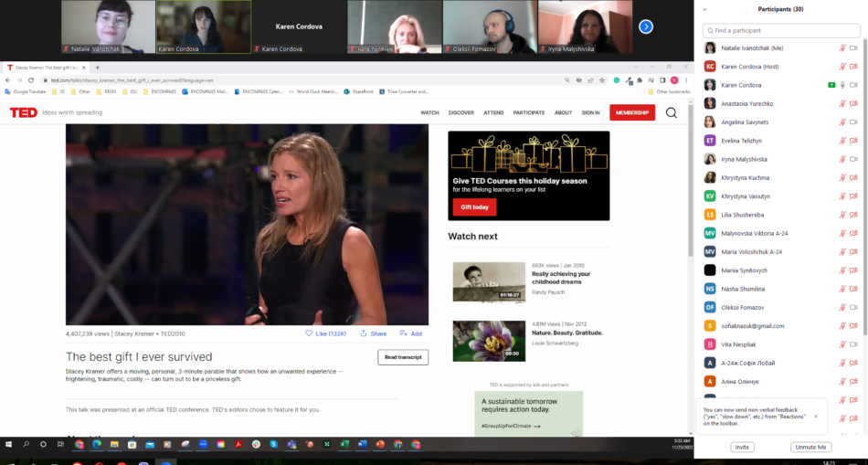Add talk to list with Add button

tap(410, 333)
